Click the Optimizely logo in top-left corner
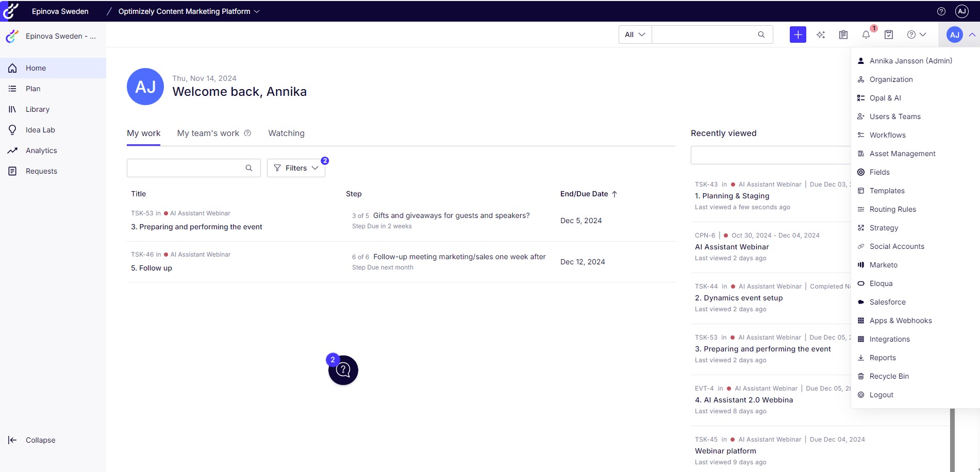The height and width of the screenshot is (472, 980). (x=11, y=11)
